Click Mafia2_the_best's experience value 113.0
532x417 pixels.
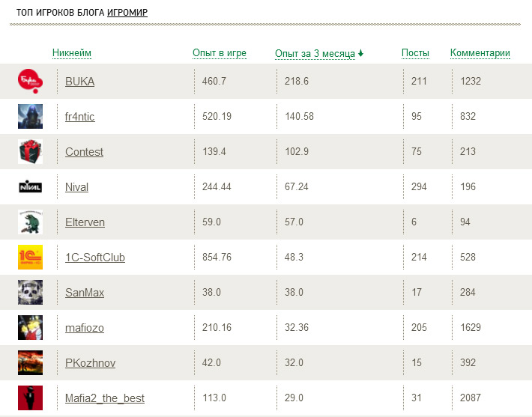[214, 398]
